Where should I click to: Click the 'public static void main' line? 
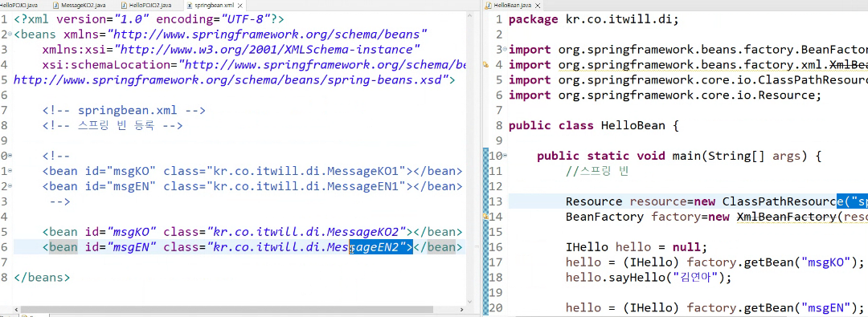click(x=678, y=156)
